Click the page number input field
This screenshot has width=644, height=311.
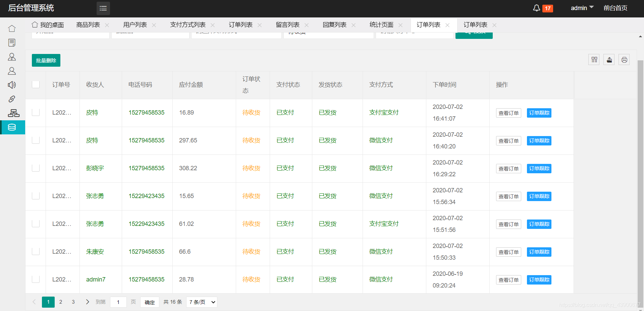coord(118,302)
